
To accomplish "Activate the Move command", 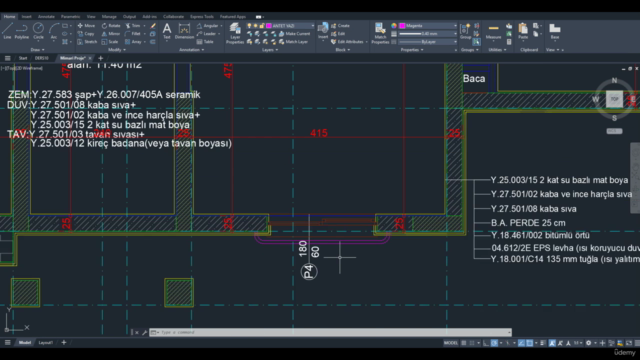I will (x=86, y=26).
